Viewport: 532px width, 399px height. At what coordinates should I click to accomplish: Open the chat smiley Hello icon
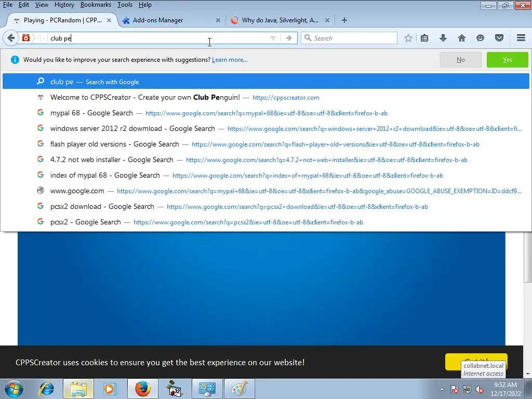point(480,38)
